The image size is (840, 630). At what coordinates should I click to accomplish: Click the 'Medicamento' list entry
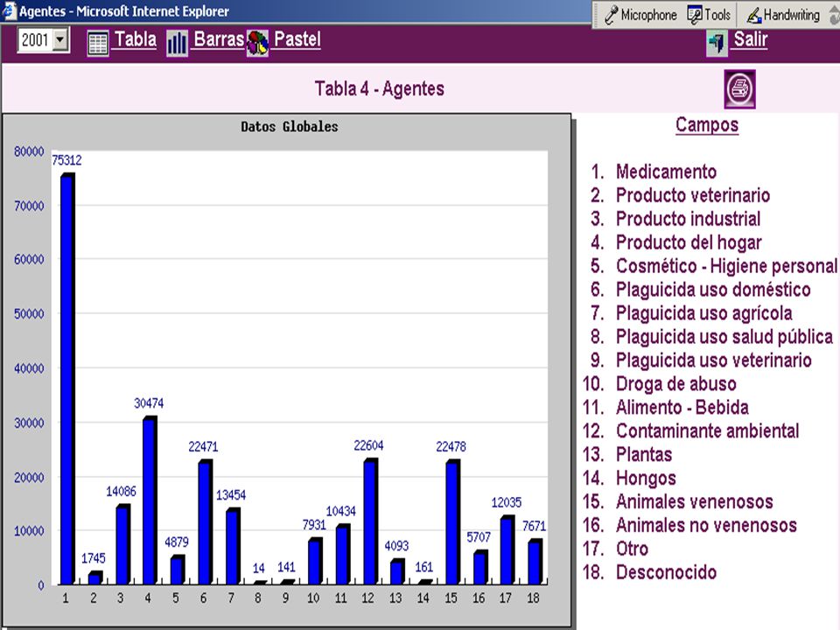point(666,172)
